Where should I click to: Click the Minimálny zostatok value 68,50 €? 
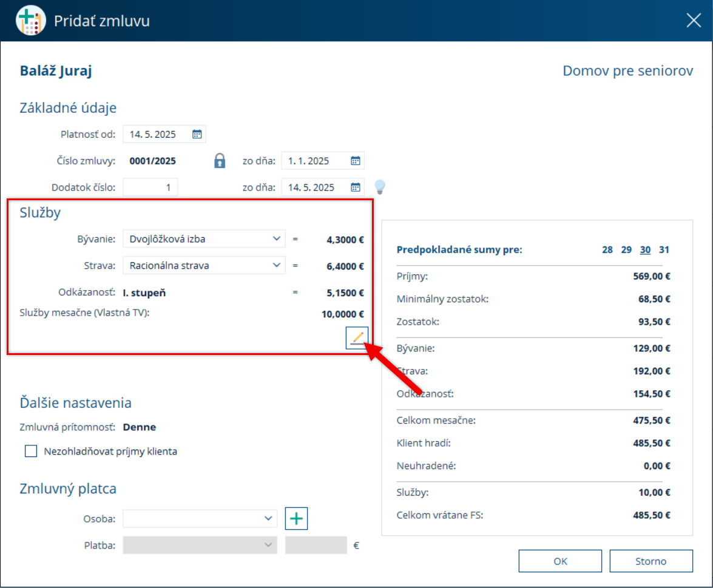(654, 299)
